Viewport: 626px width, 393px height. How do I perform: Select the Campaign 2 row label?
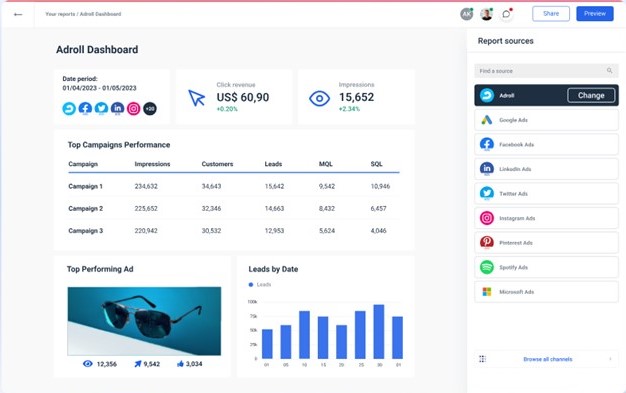coord(85,208)
